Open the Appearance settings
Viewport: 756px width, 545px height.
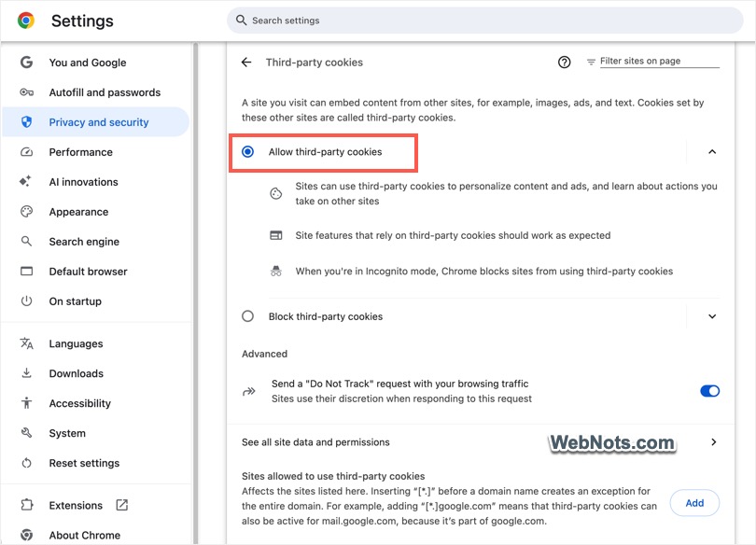point(95,212)
